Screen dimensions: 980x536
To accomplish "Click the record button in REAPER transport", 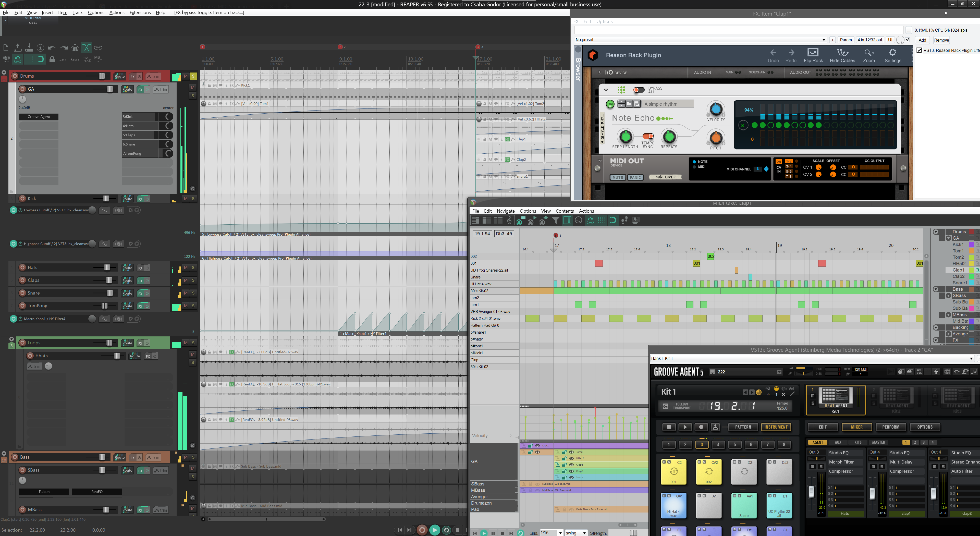I will [422, 530].
